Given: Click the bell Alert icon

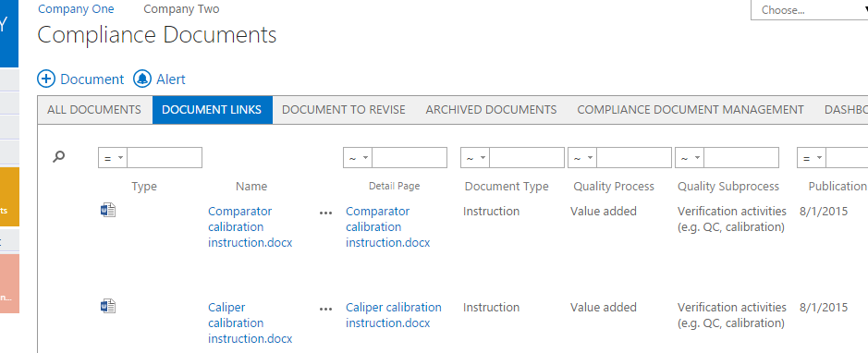Looking at the screenshot, I should tap(142, 79).
